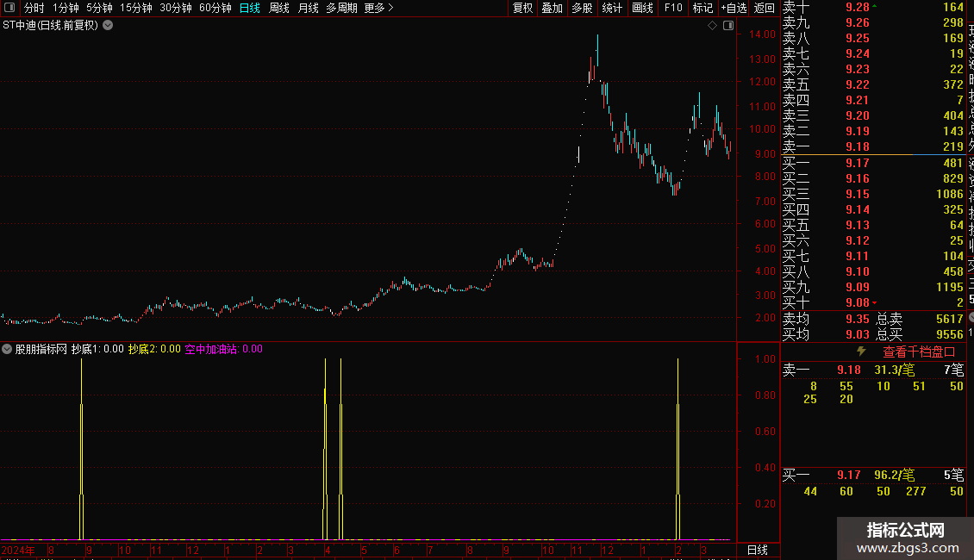Select the 买三 9.15 order row
The image size is (974, 560).
click(x=873, y=195)
